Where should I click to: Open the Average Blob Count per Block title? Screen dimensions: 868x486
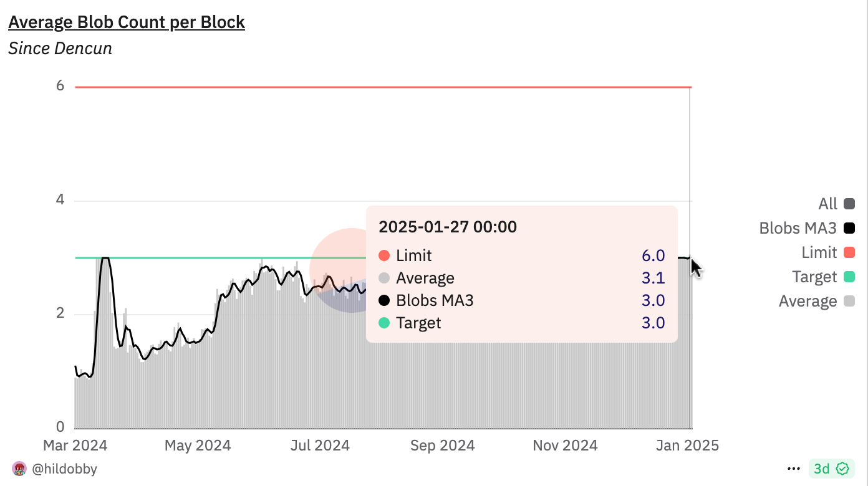(x=127, y=22)
